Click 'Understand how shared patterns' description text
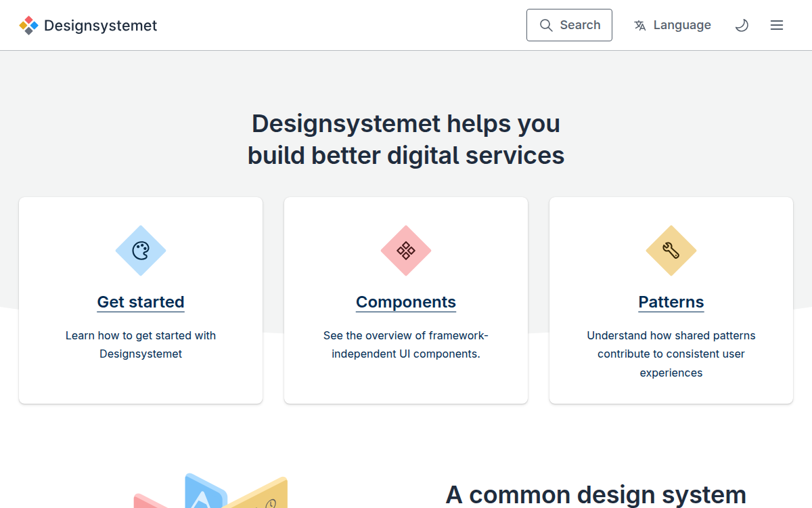The image size is (812, 508). [x=671, y=354]
